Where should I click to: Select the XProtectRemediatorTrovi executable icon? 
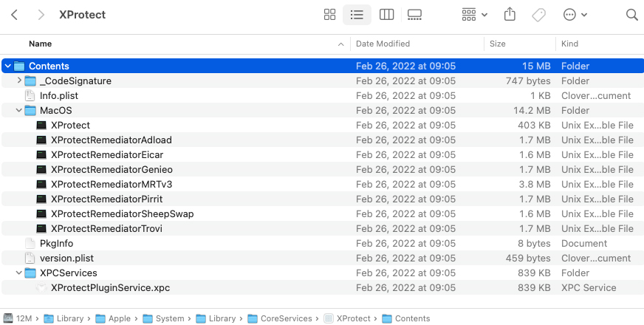(x=41, y=229)
